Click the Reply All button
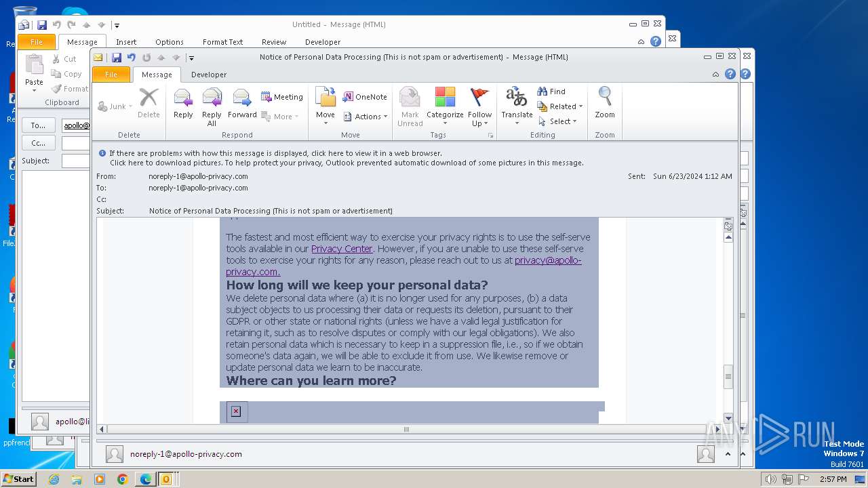The height and width of the screenshot is (488, 868). 212,106
